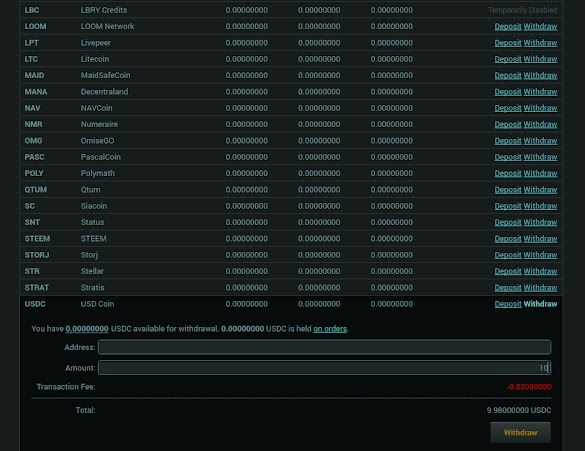Viewport: 585px width, 451px height.
Task: Open Deposit for LOOM Network
Action: click(x=508, y=26)
